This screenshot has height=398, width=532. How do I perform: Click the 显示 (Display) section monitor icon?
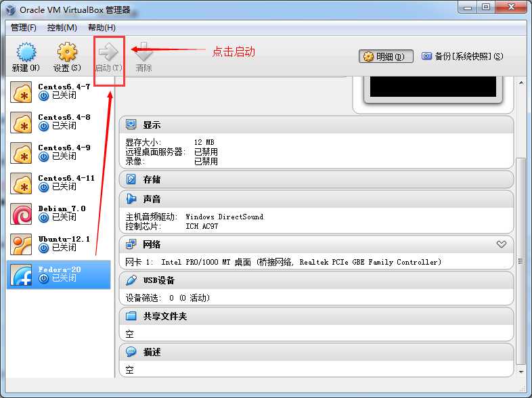point(131,125)
